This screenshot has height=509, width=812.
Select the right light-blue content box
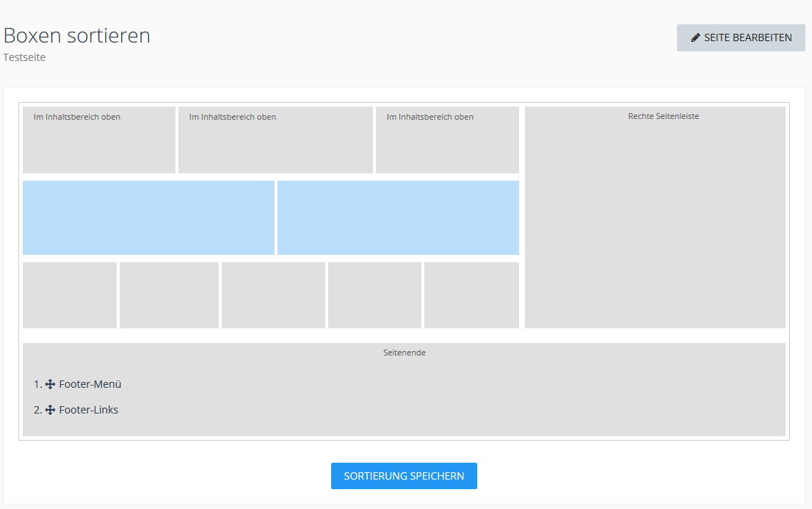coord(398,217)
